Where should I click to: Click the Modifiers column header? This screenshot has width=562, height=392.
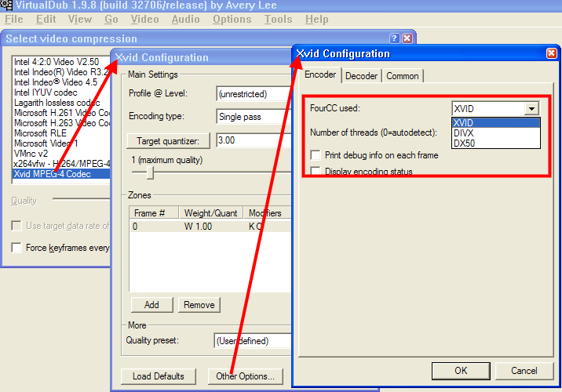point(268,213)
